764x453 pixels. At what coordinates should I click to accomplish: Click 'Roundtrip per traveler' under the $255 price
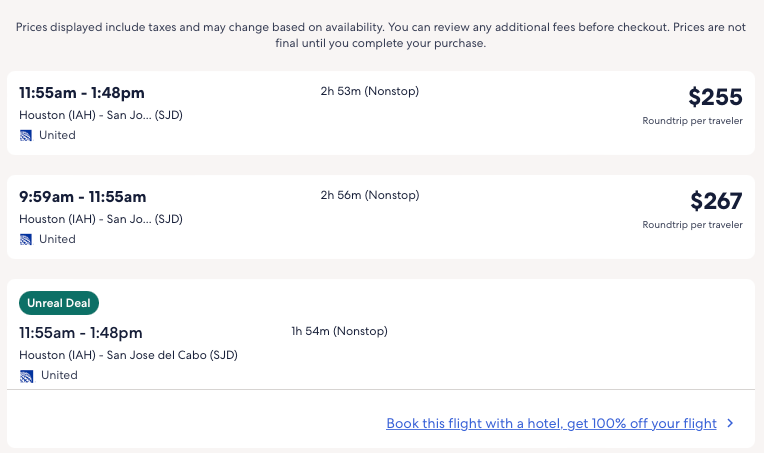(692, 121)
